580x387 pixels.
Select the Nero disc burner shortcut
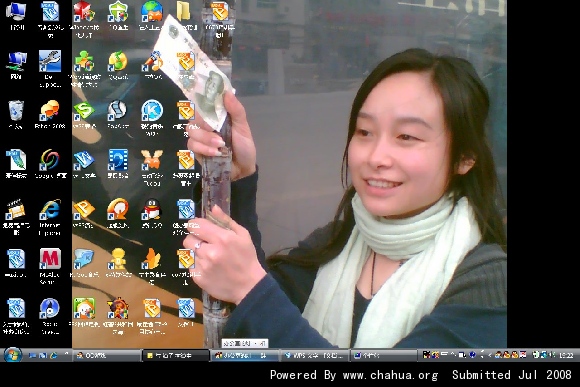point(50,316)
